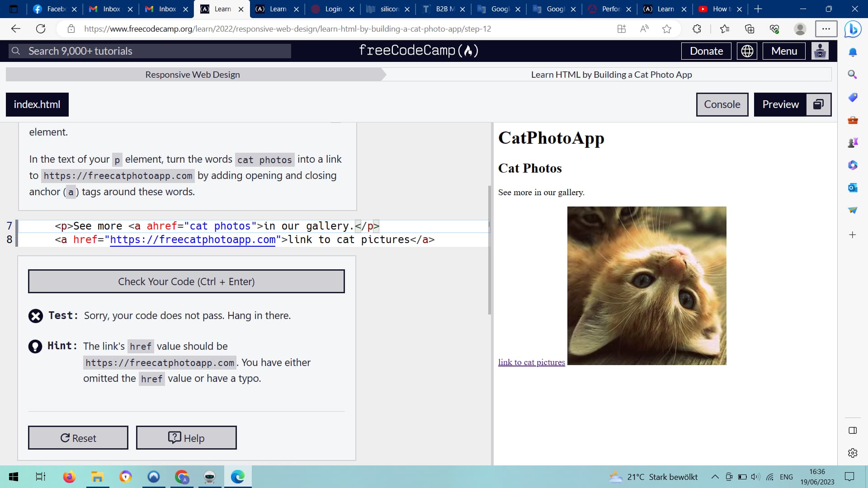
Task: Toggle the Console pane
Action: point(722,104)
